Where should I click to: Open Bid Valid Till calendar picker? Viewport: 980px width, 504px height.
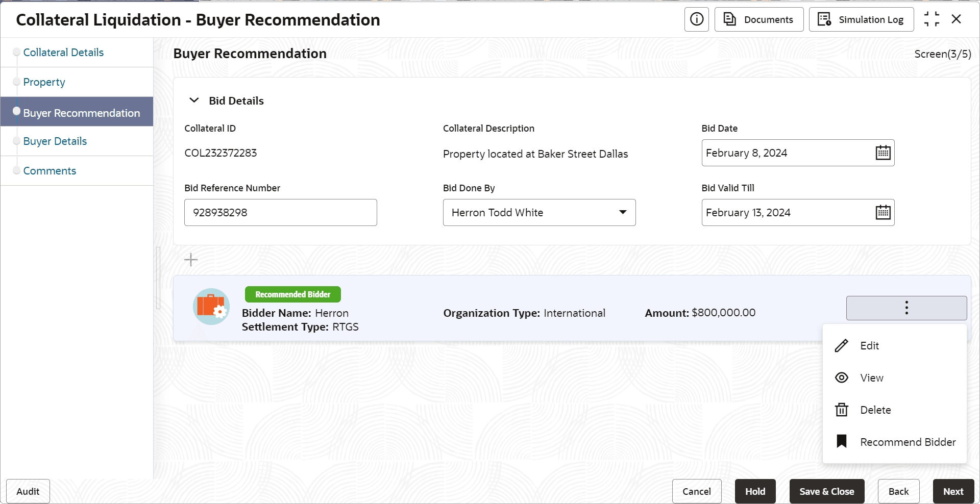[883, 212]
